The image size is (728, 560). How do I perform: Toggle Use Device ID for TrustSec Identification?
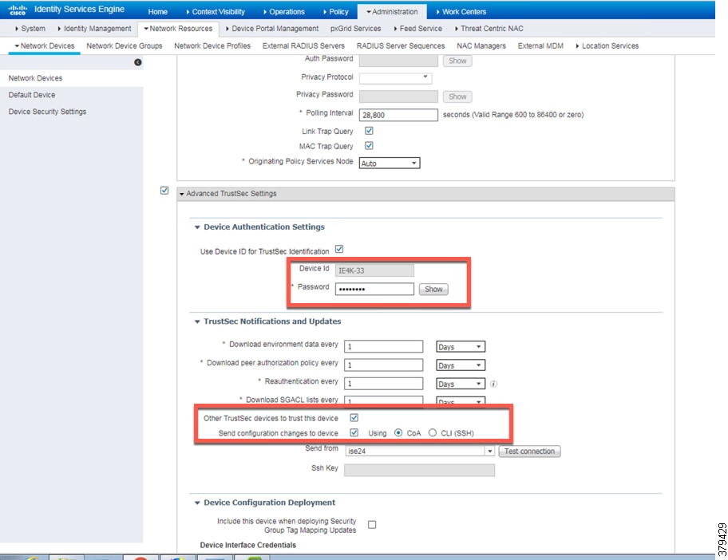(x=339, y=249)
